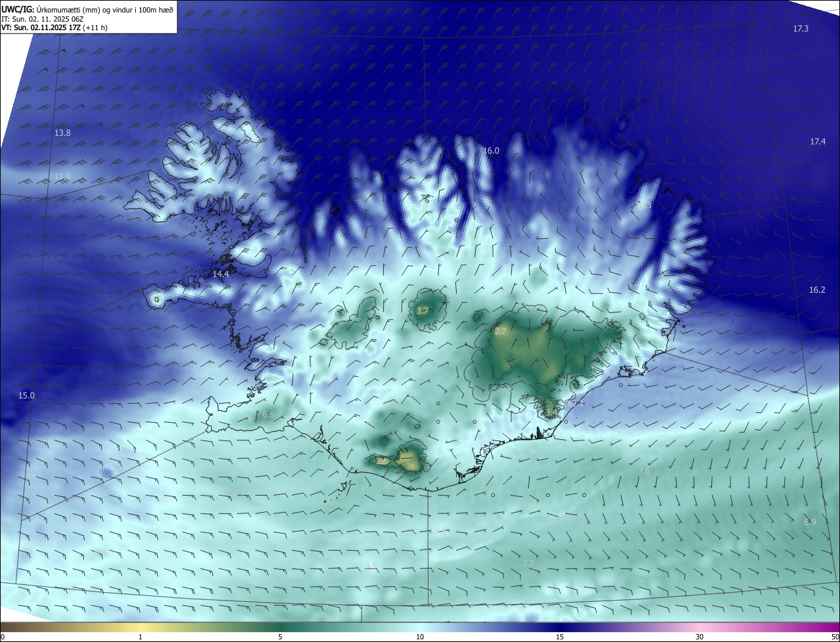
Task: Click the 7.6 value label
Action: click(x=644, y=471)
